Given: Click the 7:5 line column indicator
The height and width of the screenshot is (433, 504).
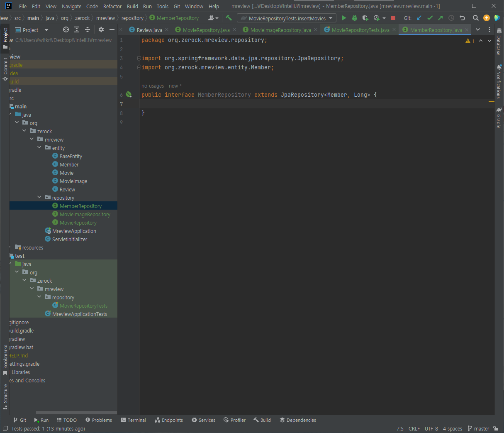Looking at the screenshot, I should point(400,428).
